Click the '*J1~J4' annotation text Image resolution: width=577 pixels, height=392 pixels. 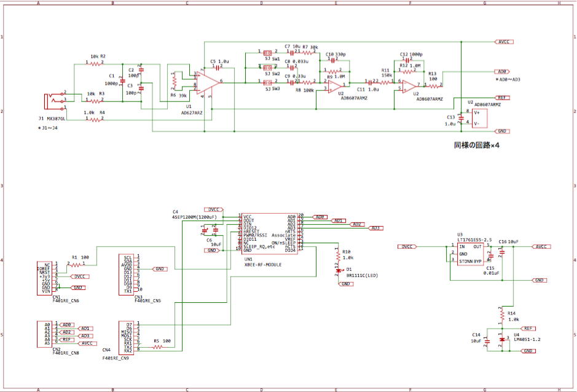coord(48,128)
